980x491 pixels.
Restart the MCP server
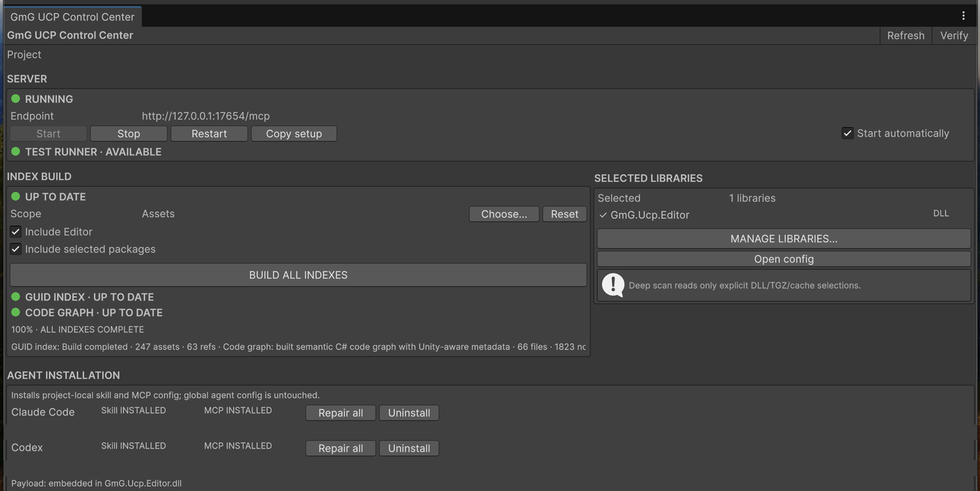[x=209, y=134]
